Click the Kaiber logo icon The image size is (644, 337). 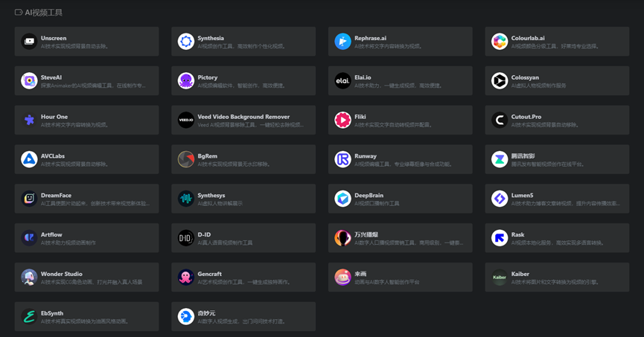tap(500, 277)
